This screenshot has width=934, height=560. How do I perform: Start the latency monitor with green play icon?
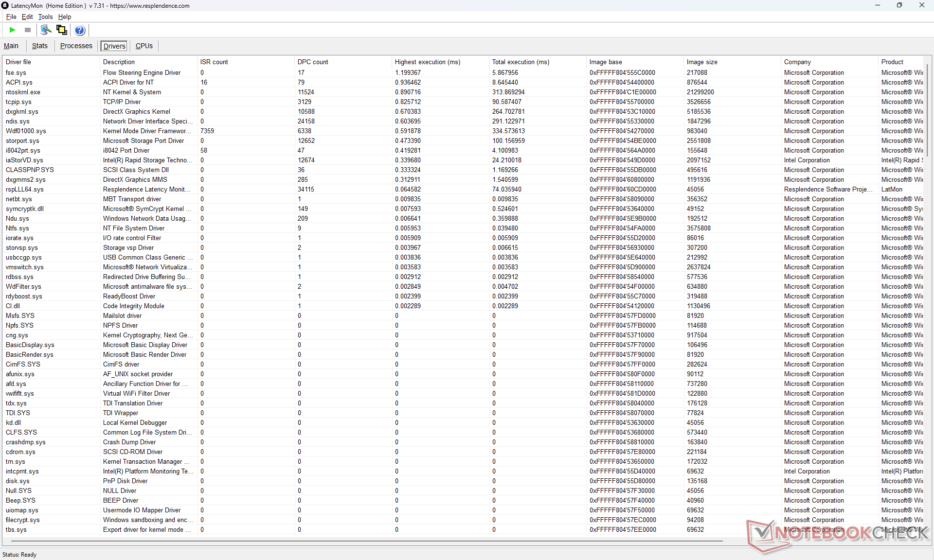pyautogui.click(x=12, y=30)
